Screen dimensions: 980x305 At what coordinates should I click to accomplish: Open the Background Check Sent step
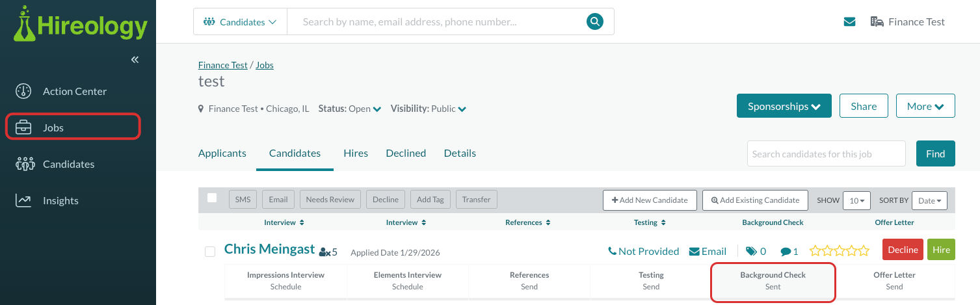tap(773, 281)
